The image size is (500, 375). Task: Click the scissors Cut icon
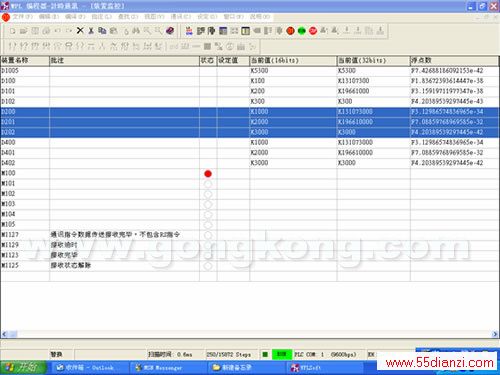coord(91,31)
